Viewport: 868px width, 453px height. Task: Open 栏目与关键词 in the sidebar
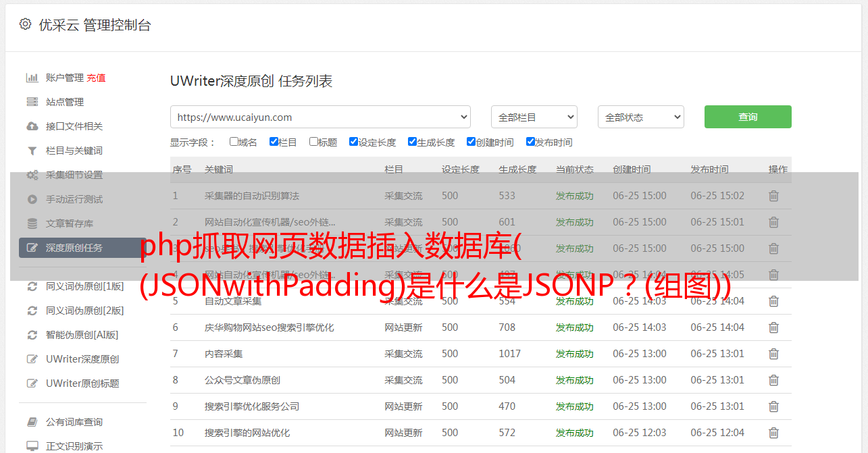point(74,151)
